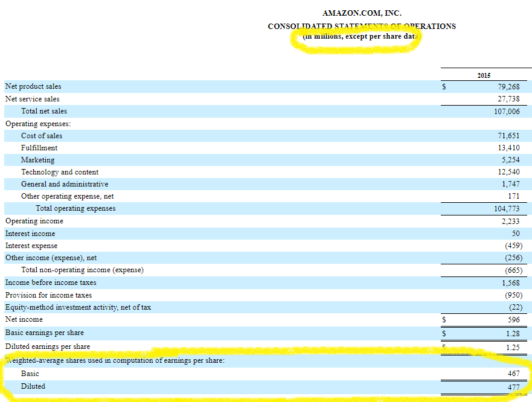Select the 'AMAZON.COM, INC.' heading

pos(362,13)
